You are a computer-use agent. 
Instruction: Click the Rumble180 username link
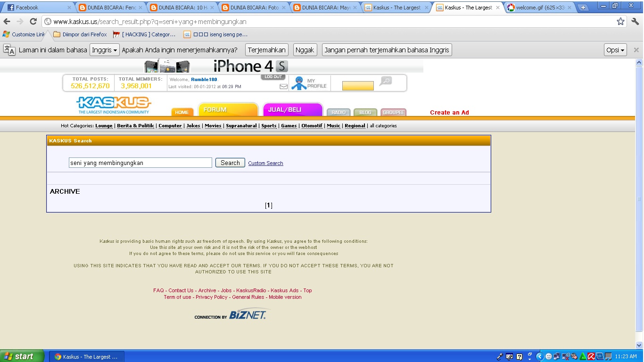coord(204,80)
